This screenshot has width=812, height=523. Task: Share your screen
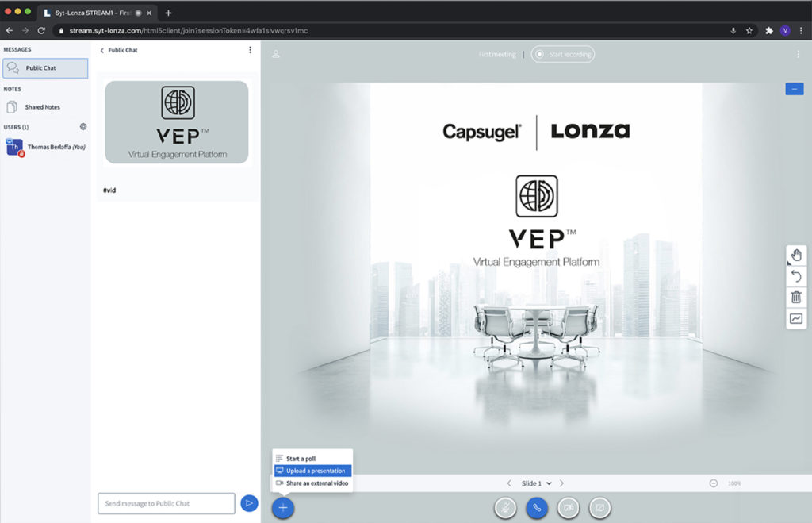[599, 507]
